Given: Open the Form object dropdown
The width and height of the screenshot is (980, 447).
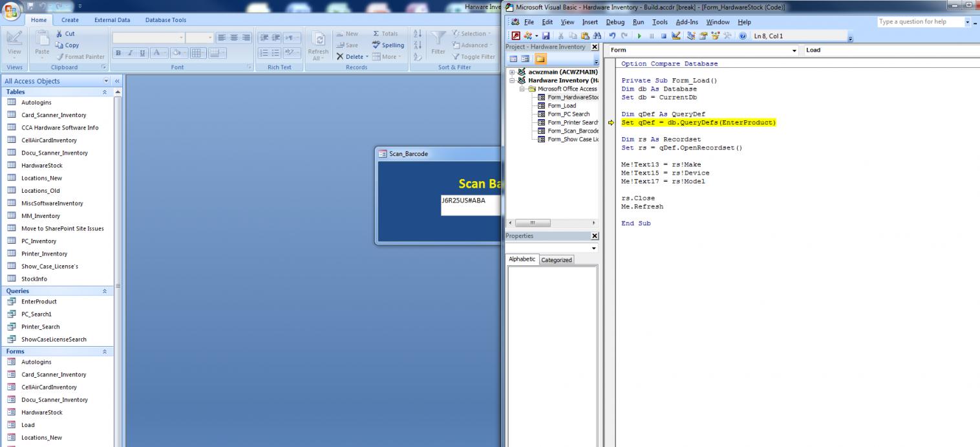Looking at the screenshot, I should (794, 50).
